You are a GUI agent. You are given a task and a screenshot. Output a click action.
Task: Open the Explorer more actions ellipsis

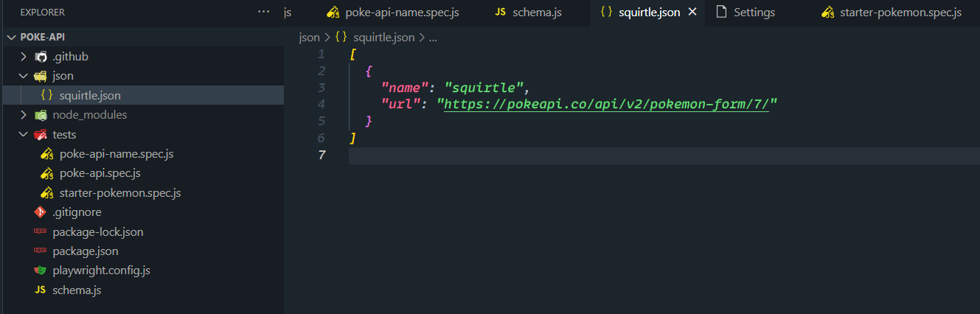[x=264, y=12]
